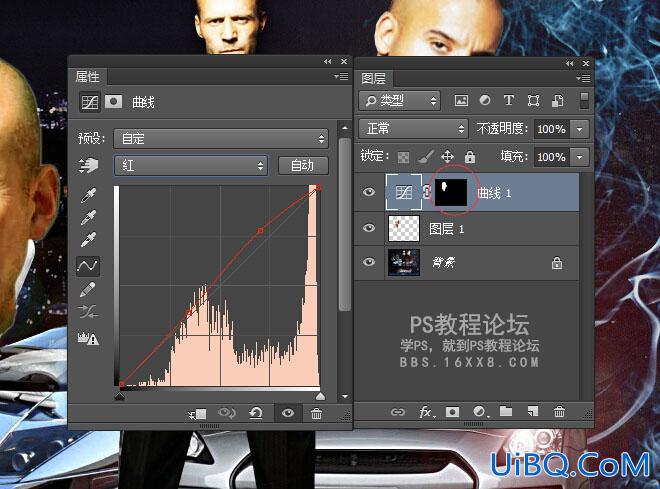The height and width of the screenshot is (489, 660).
Task: Pick the white point eyedropper
Action: coord(88,239)
